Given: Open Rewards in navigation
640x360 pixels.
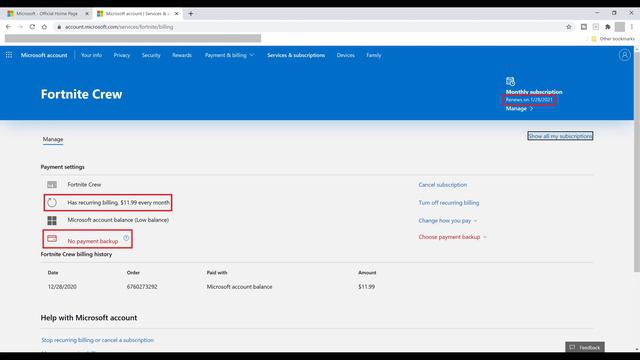Looking at the screenshot, I should [182, 55].
